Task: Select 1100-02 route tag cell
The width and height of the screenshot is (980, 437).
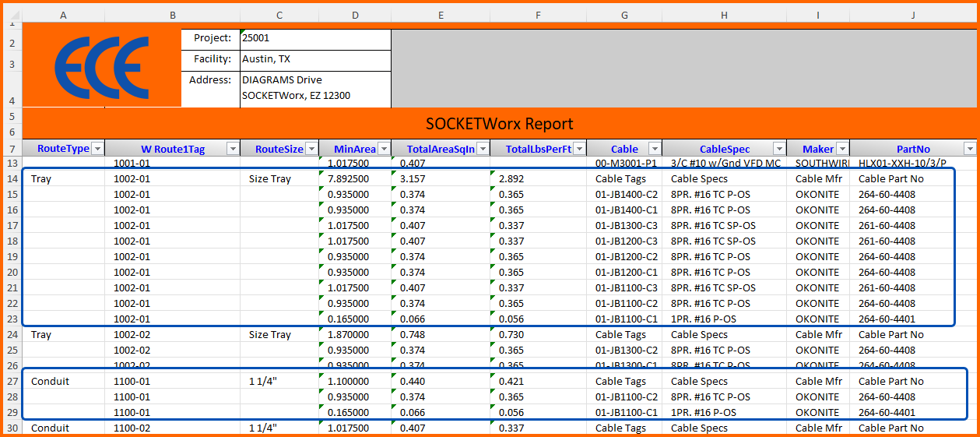Action: tap(172, 428)
